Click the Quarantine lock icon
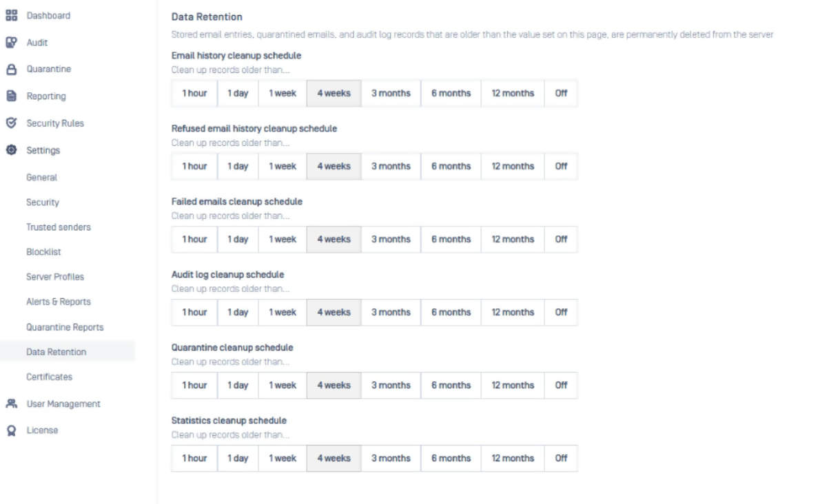Screen dimensions: 831x504 (10, 69)
